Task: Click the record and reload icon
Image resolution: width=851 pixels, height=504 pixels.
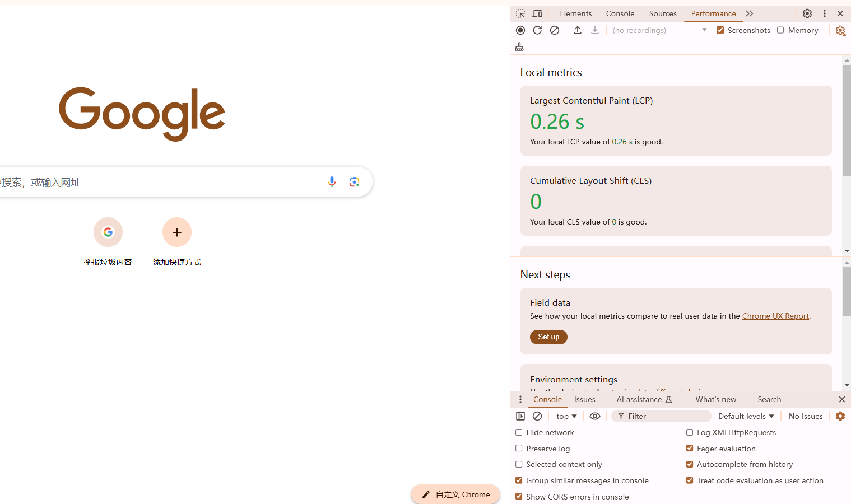Action: 537,30
